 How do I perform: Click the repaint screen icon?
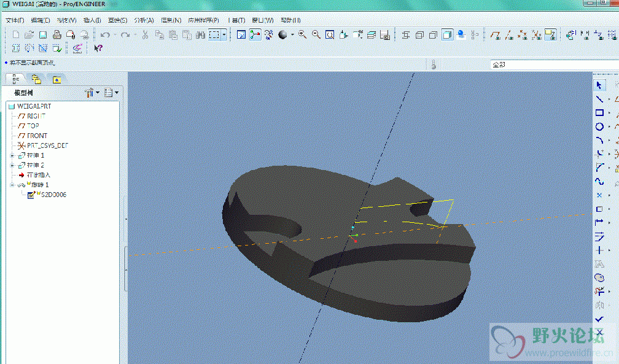(x=241, y=35)
